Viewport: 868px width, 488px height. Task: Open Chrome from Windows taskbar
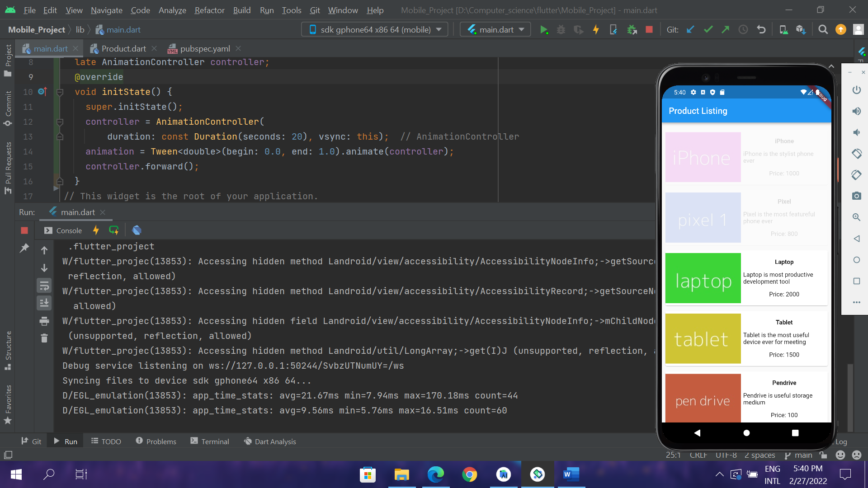[x=469, y=474]
